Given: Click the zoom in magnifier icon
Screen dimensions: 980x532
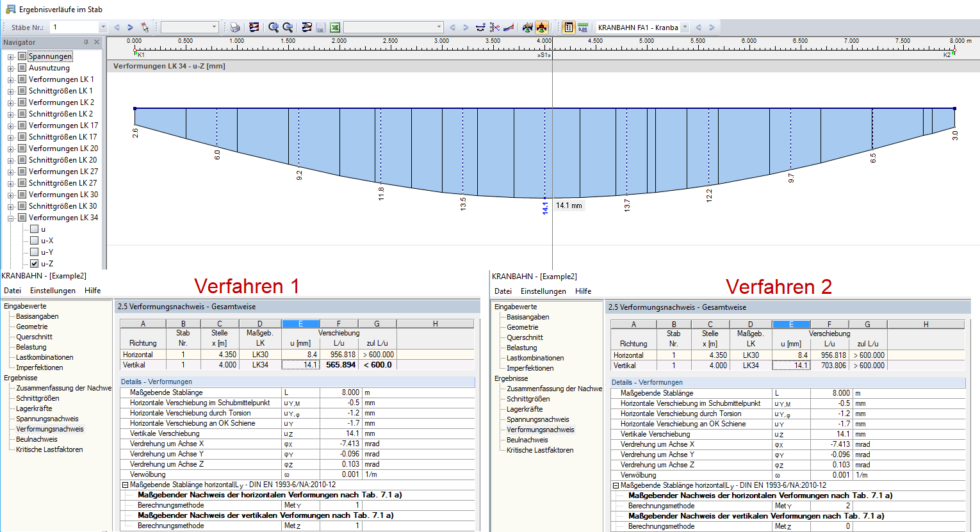Looking at the screenshot, I should pyautogui.click(x=274, y=28).
